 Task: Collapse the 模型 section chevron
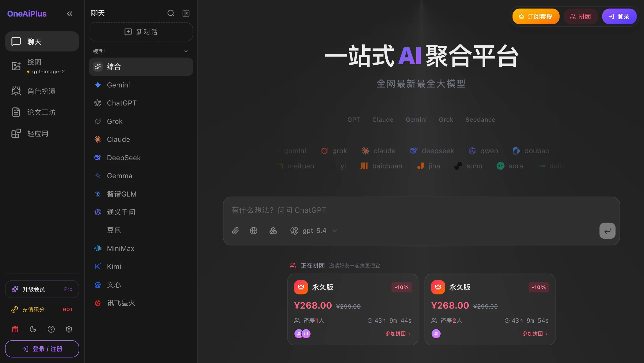(x=186, y=52)
